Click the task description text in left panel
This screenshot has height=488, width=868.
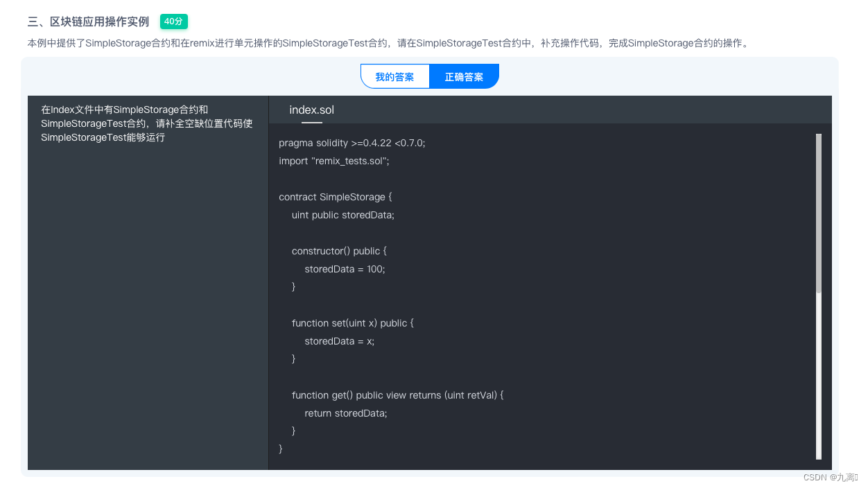point(147,123)
